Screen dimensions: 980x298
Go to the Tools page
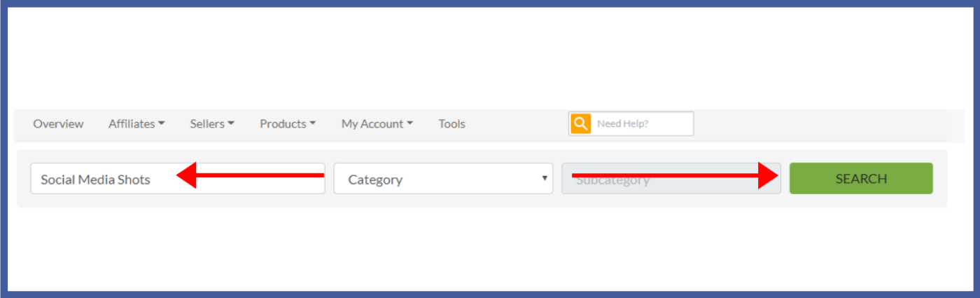tap(451, 123)
